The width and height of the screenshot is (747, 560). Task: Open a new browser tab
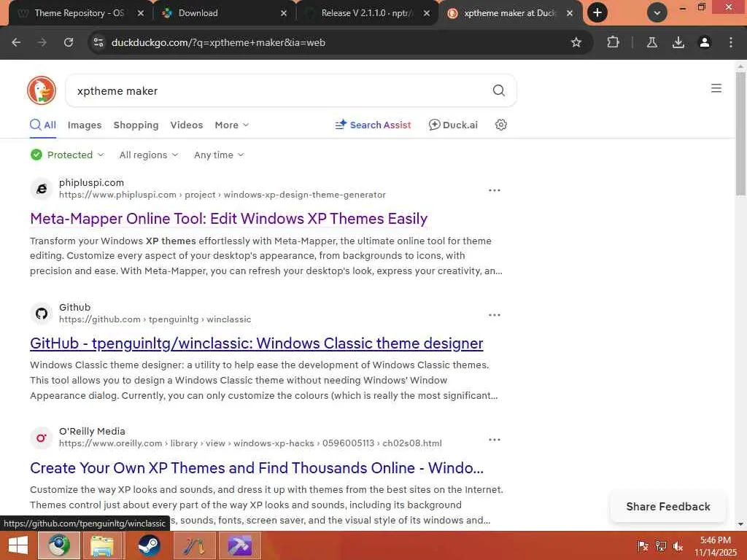tap(597, 13)
